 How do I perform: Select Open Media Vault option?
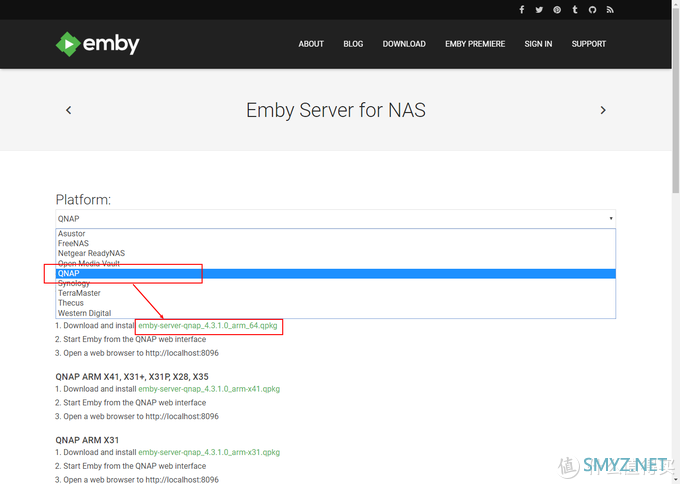[x=335, y=264]
